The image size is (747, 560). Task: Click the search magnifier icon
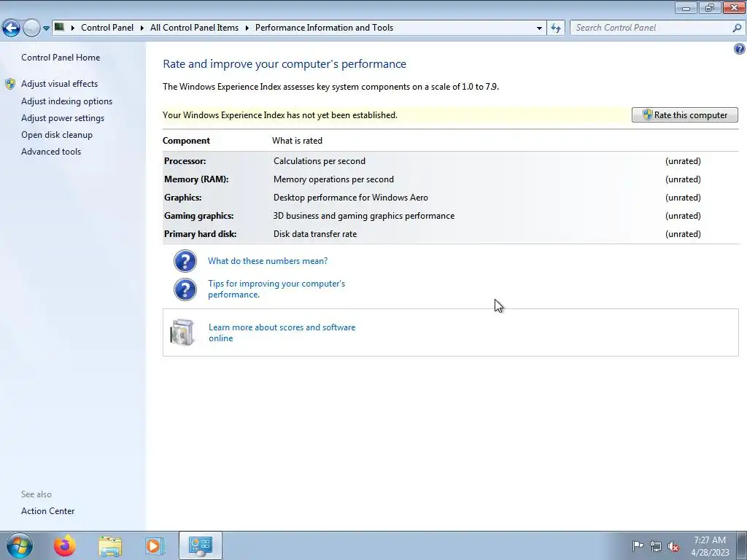737,28
